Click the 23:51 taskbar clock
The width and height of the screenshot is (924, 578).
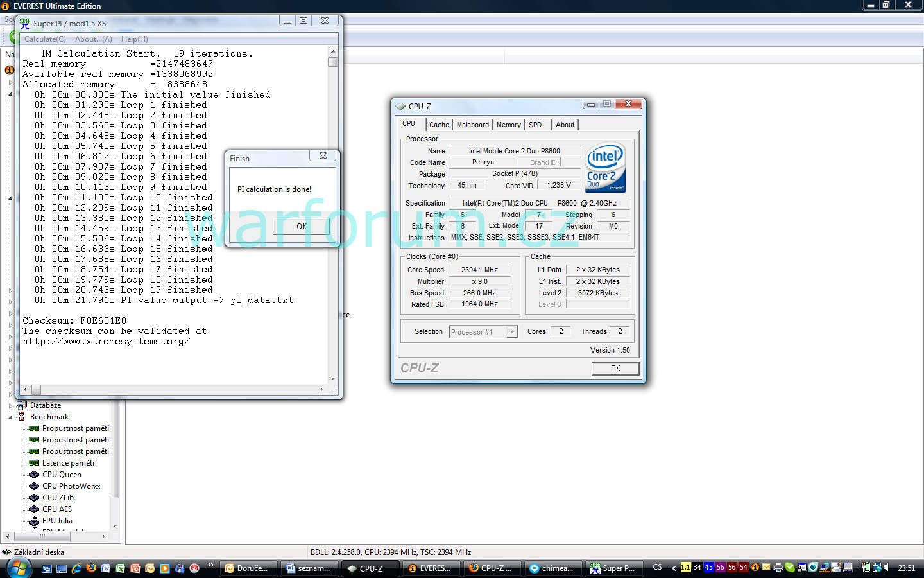pyautogui.click(x=907, y=568)
